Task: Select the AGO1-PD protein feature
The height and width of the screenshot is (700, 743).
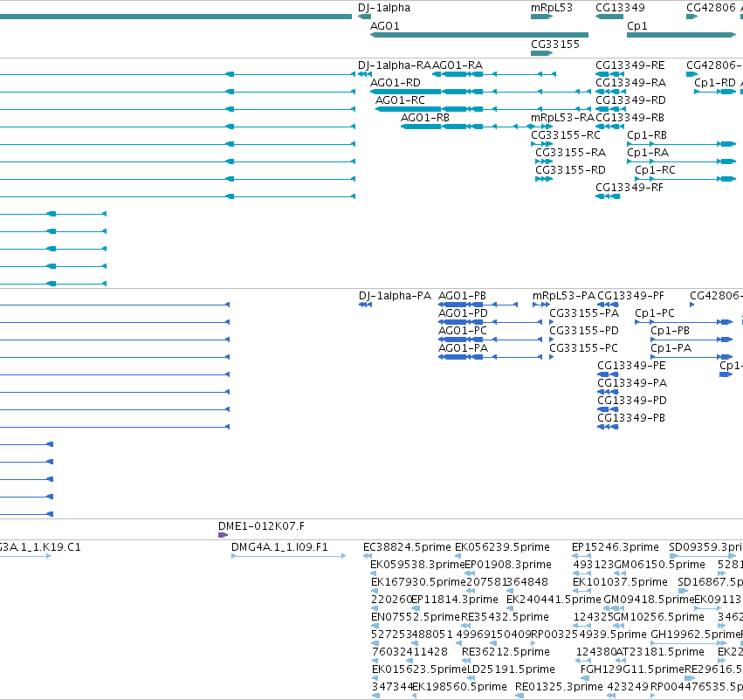Action: 490,322
